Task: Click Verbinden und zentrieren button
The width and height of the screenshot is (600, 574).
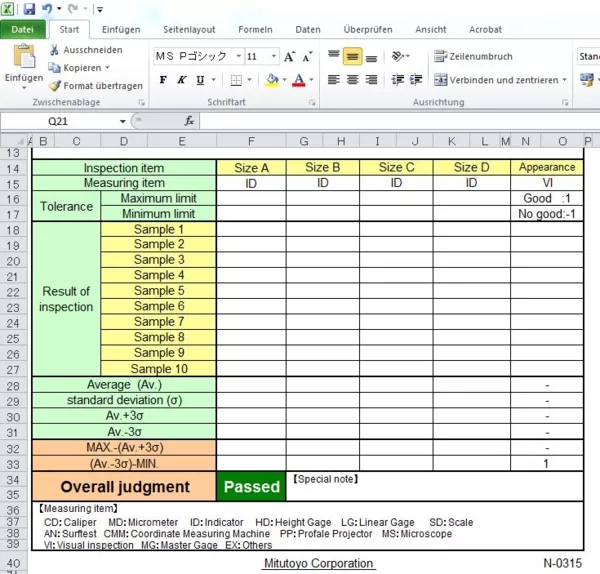Action: point(499,80)
